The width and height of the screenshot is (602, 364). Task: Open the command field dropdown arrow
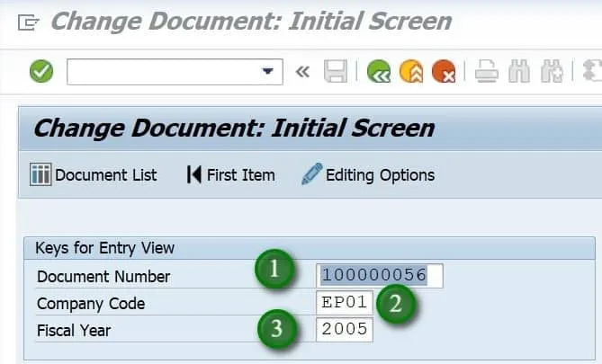coord(267,71)
